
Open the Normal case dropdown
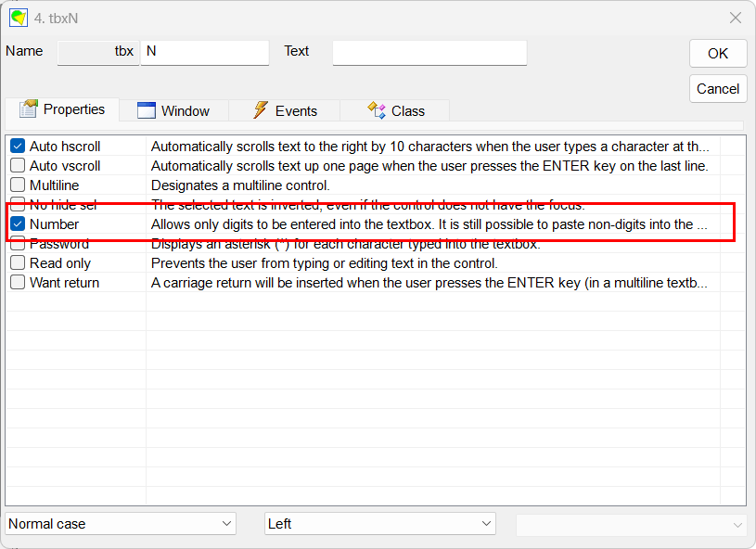[121, 523]
